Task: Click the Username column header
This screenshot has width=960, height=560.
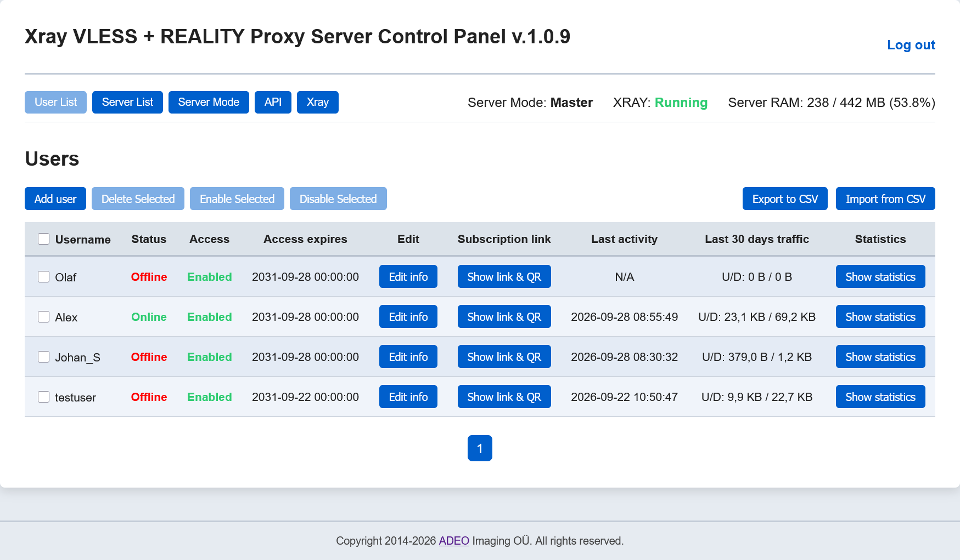Action: [83, 239]
